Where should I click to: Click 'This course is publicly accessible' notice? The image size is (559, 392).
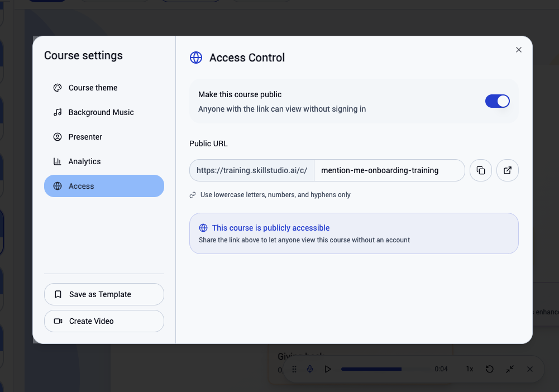(x=353, y=233)
